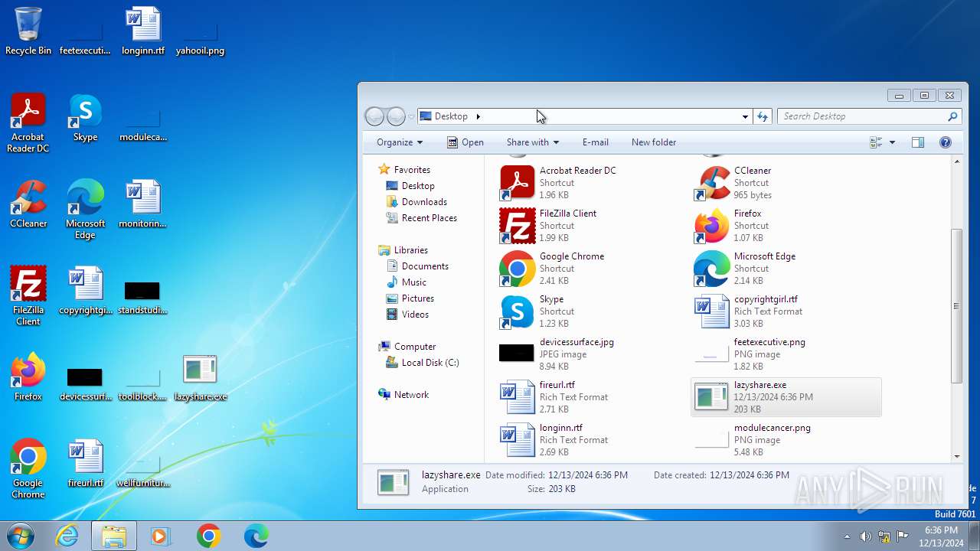This screenshot has width=980, height=551.
Task: Open Recent Places in navigation pane
Action: [x=429, y=218]
